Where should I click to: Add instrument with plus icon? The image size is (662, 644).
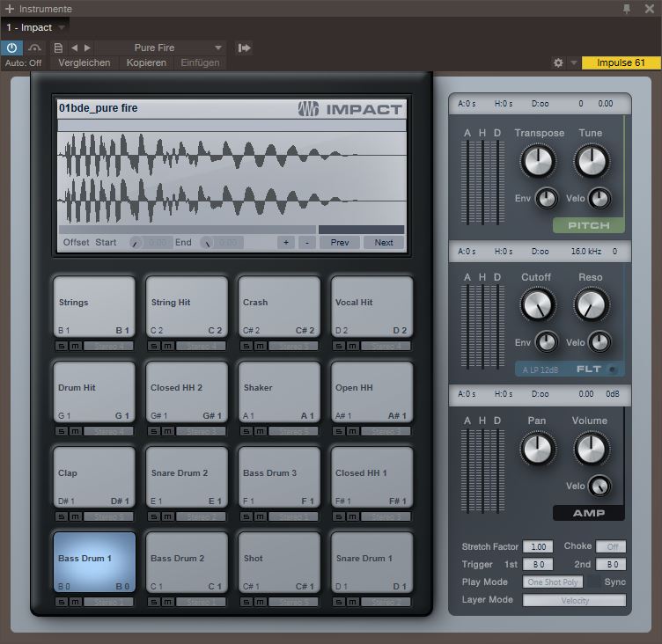pyautogui.click(x=10, y=9)
